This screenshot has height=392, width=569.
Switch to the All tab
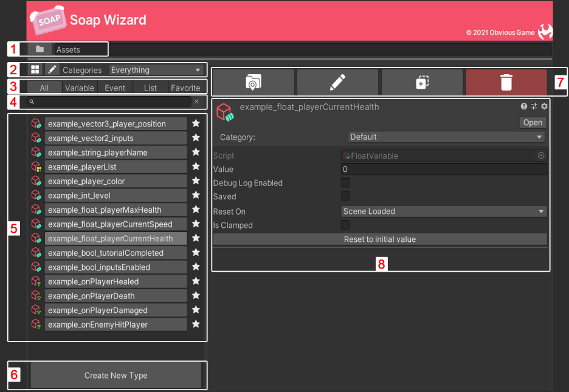pyautogui.click(x=44, y=88)
